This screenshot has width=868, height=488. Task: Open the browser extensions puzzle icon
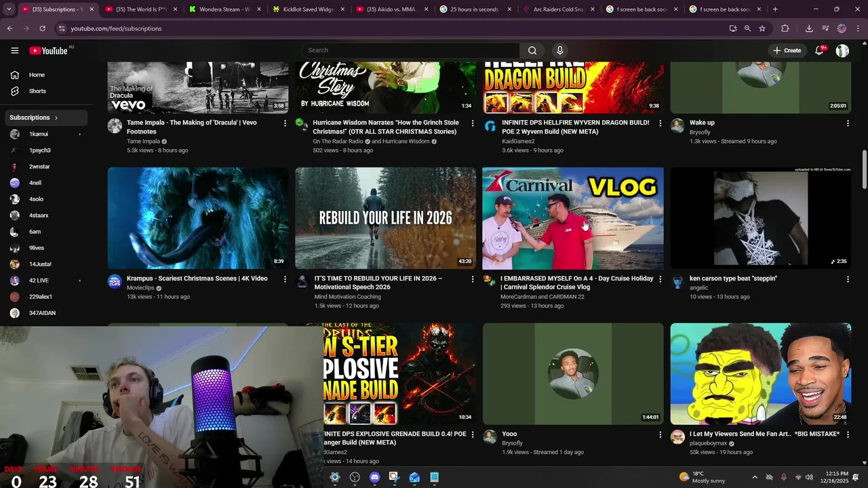pyautogui.click(x=785, y=28)
